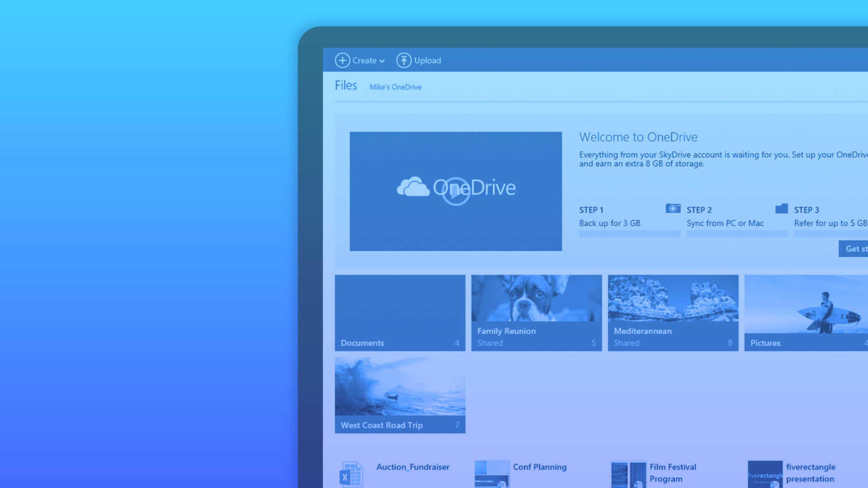
Task: Click the Create plus circle icon
Action: [x=342, y=60]
